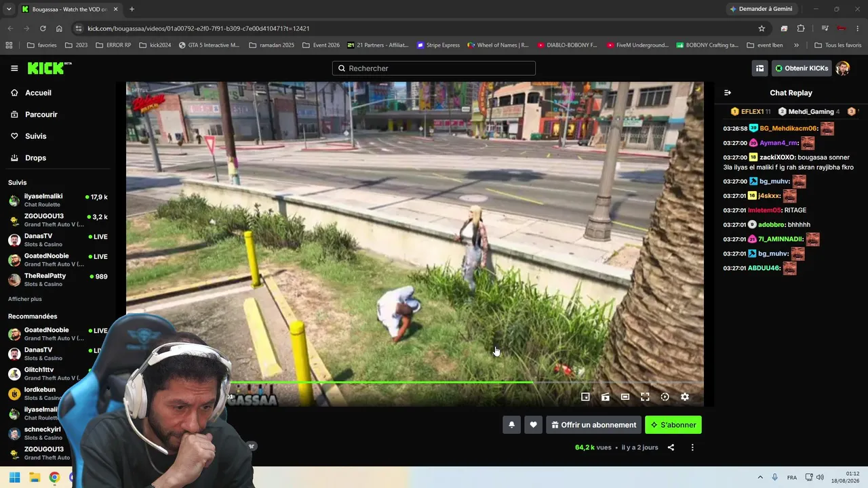Open the volume control in system tray
The image size is (868, 488).
click(x=820, y=477)
